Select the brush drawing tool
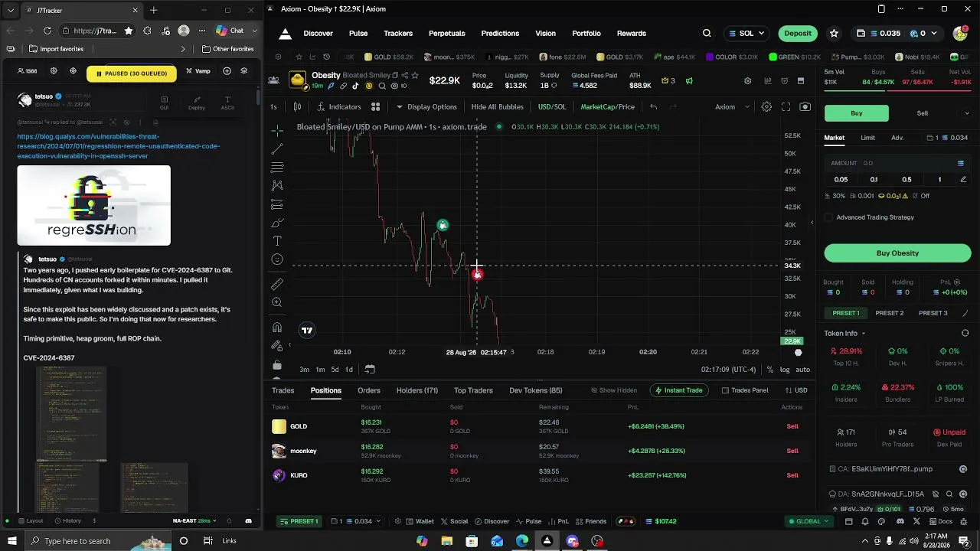980x551 pixels. click(277, 223)
